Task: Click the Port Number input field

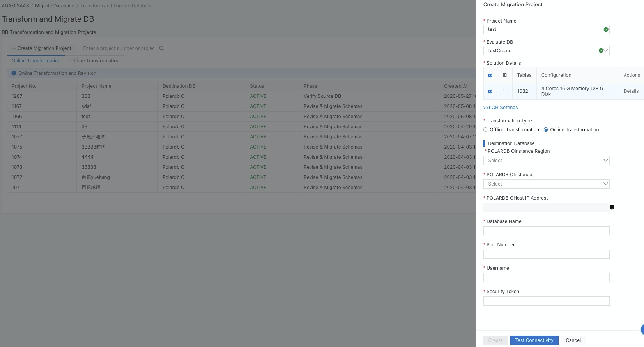Action: pos(546,254)
